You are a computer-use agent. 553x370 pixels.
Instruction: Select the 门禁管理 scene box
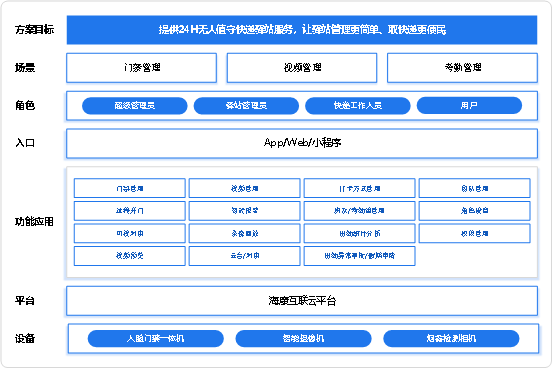pos(141,68)
